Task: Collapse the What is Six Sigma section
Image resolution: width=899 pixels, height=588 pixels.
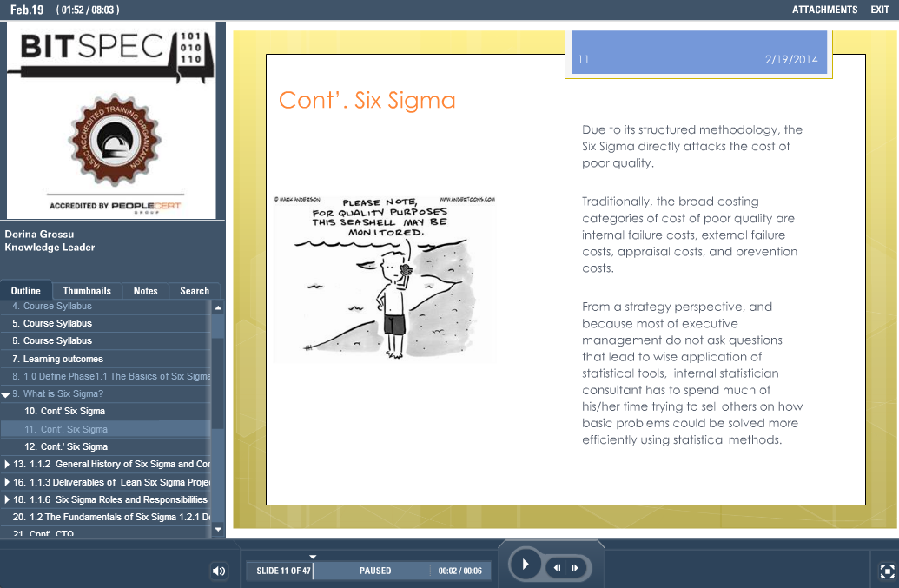Action: (x=6, y=395)
